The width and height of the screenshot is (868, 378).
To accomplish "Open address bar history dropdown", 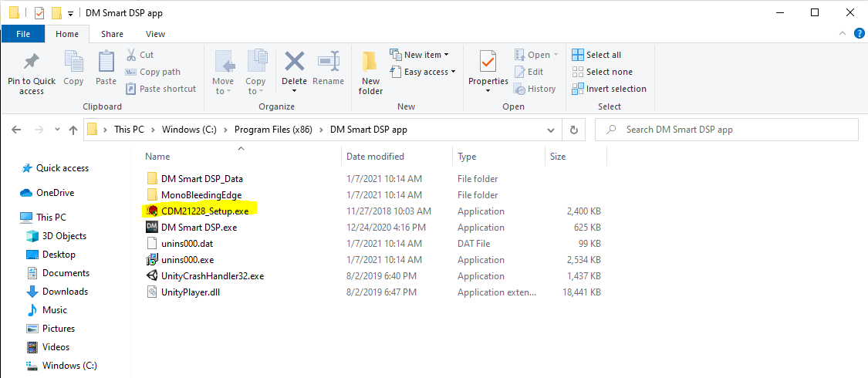I will coord(551,130).
